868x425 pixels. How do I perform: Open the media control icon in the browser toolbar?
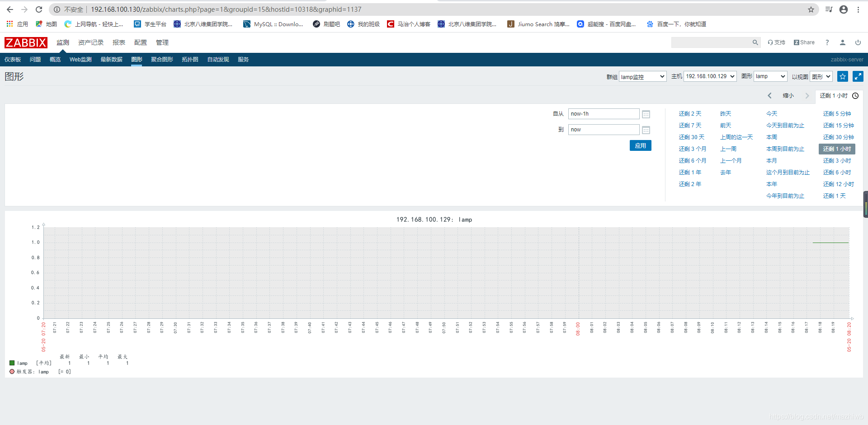coord(829,9)
